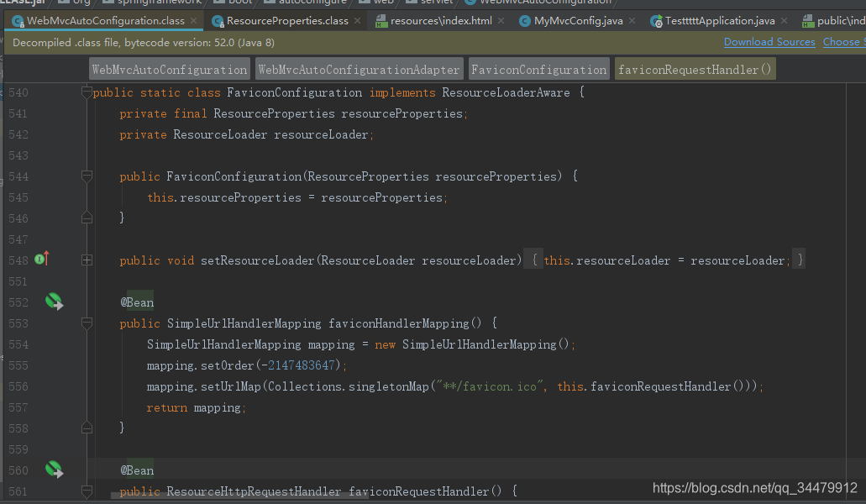Click HTML file icon on index.html tab
This screenshot has height=504, width=866.
pos(381,22)
